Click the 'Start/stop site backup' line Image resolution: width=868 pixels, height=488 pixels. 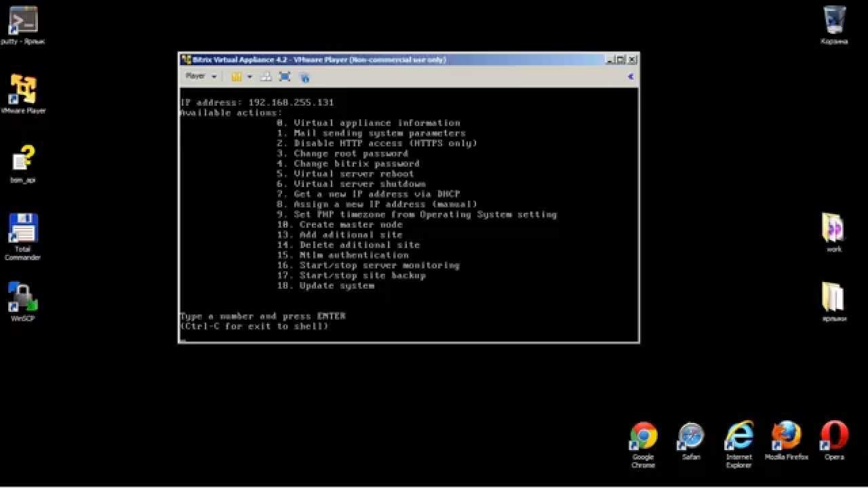pyautogui.click(x=351, y=275)
